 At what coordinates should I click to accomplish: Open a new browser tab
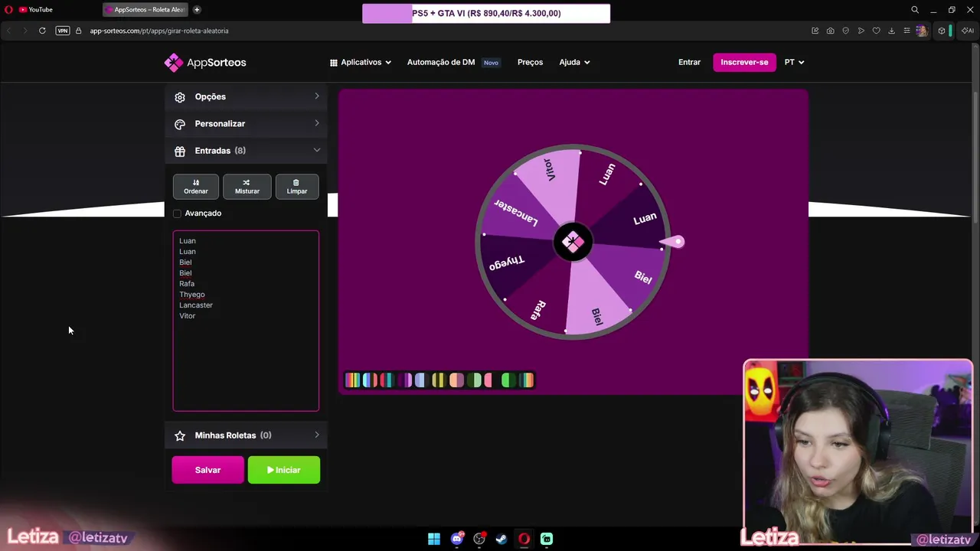pyautogui.click(x=197, y=10)
